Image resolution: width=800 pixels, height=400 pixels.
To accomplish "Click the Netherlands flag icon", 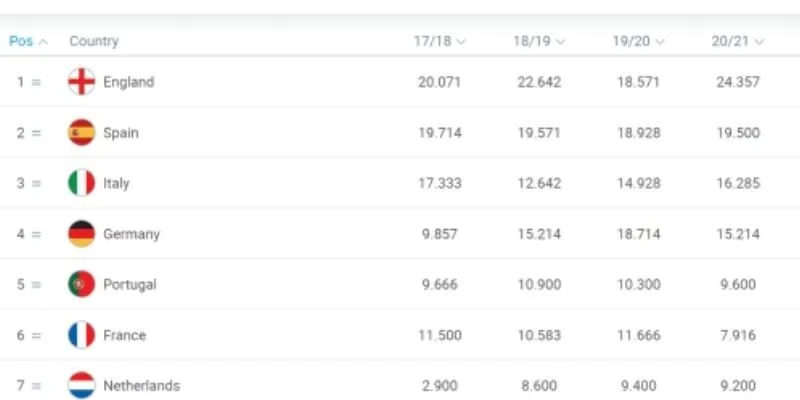I will [x=81, y=385].
